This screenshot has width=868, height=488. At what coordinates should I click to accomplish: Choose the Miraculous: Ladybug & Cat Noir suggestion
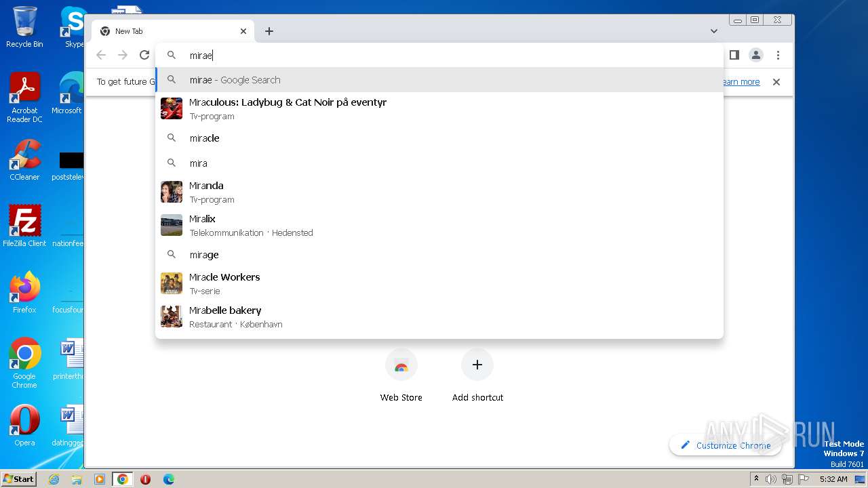tap(439, 108)
